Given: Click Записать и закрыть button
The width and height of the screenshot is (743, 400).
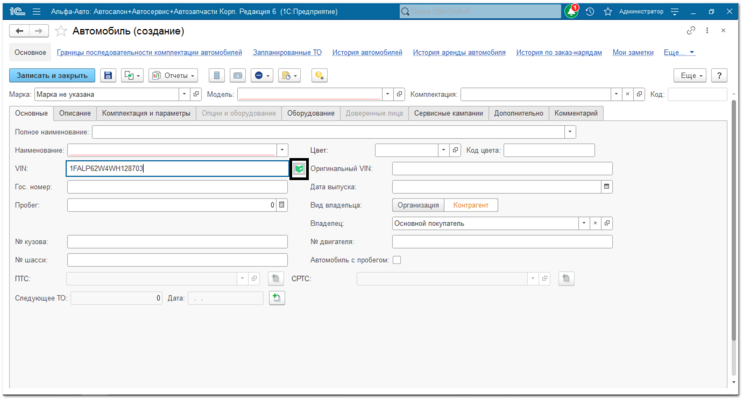Looking at the screenshot, I should pos(52,75).
